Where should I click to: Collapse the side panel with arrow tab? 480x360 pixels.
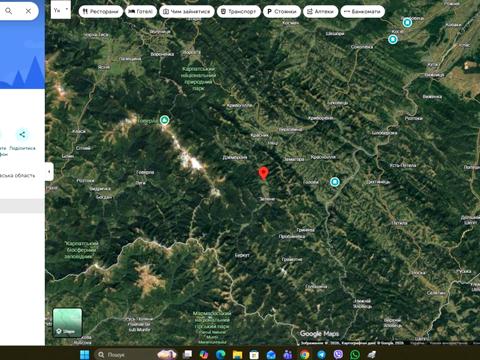click(x=49, y=172)
